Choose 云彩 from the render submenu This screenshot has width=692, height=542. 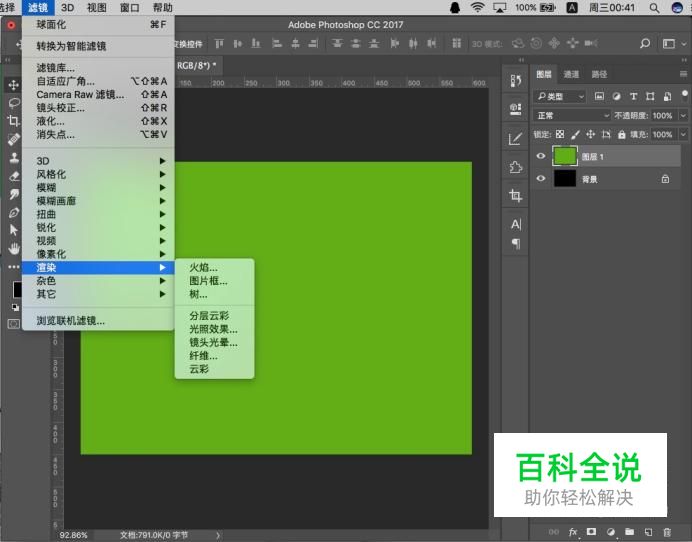click(x=199, y=369)
